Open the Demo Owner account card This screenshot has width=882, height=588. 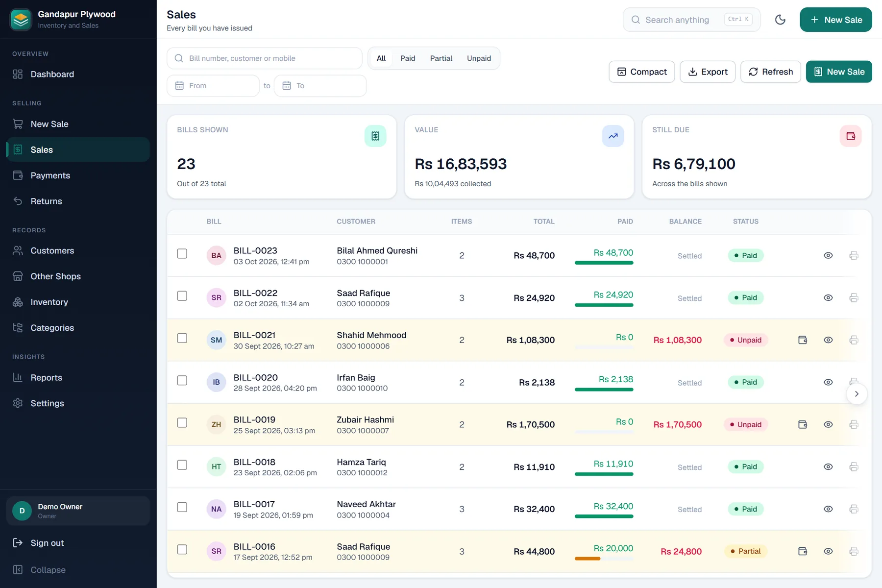point(78,511)
